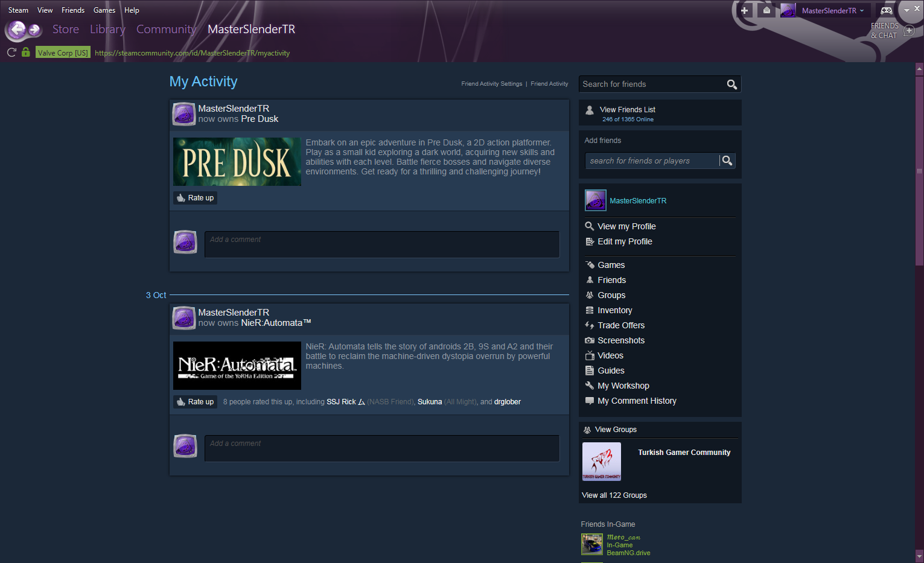Click the Groups icon in sidebar
924x563 pixels.
pyautogui.click(x=590, y=295)
